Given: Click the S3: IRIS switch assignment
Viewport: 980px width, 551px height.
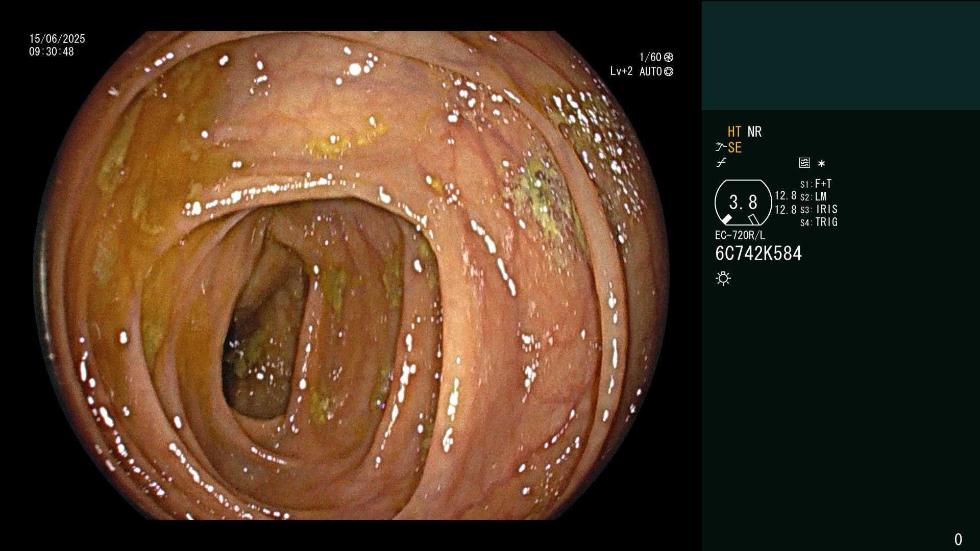Looking at the screenshot, I should 819,209.
